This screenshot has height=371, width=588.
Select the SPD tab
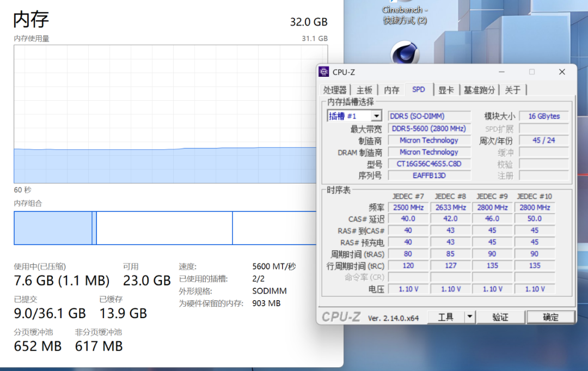click(419, 90)
